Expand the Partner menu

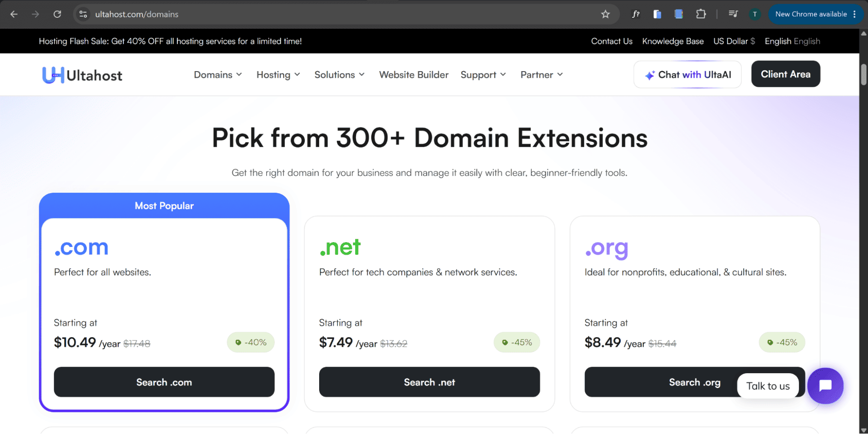[541, 75]
